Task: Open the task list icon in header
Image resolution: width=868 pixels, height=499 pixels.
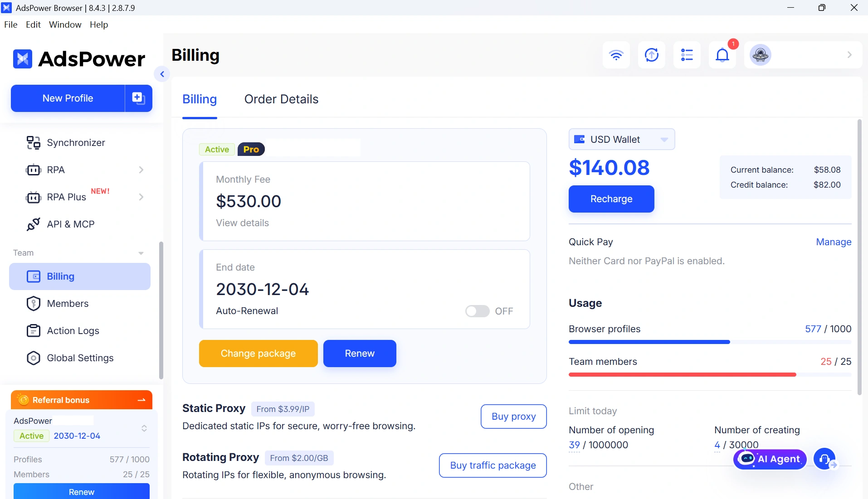Action: click(x=687, y=55)
